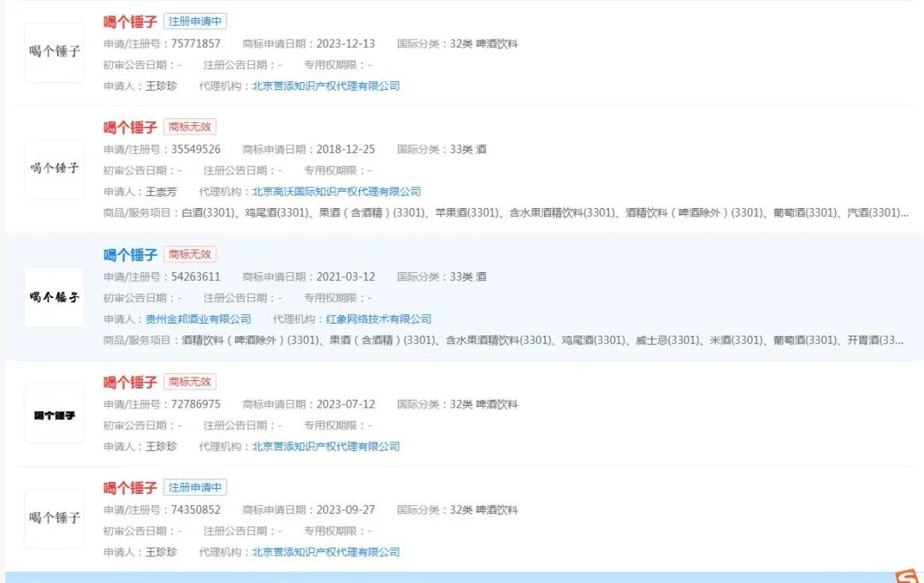Screen dimensions: 924x583
Task: Click logo thumbnail of trademark 75771857
Action: pos(54,52)
